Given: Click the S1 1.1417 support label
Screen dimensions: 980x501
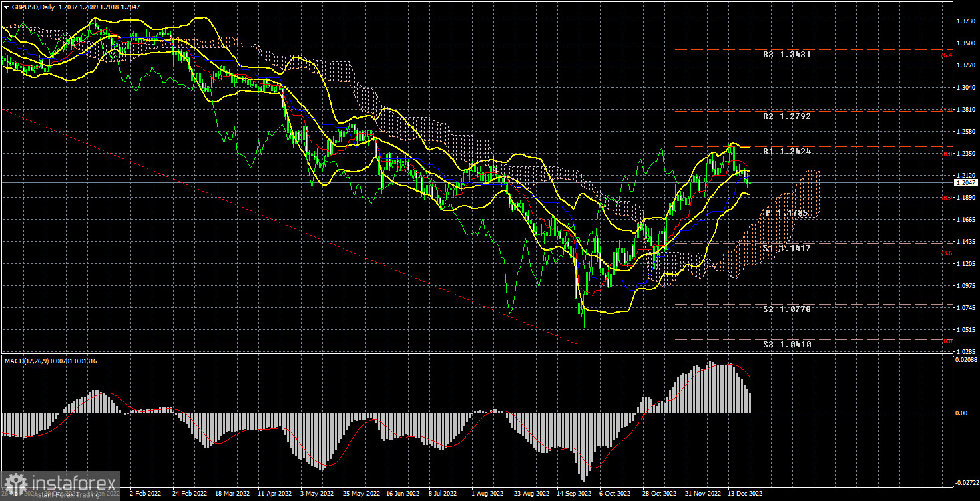Looking at the screenshot, I should (788, 248).
